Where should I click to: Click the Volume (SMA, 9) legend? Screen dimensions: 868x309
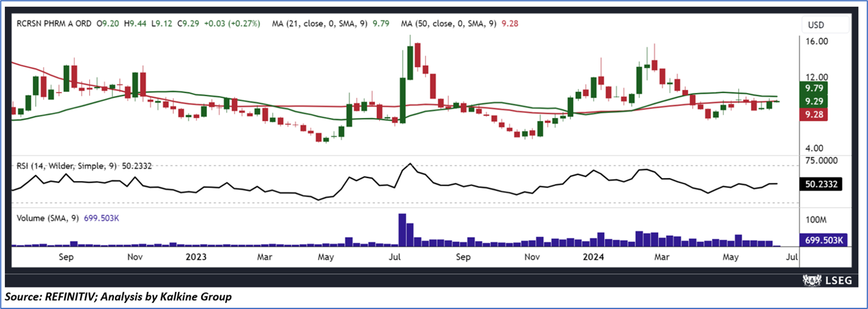coord(46,218)
